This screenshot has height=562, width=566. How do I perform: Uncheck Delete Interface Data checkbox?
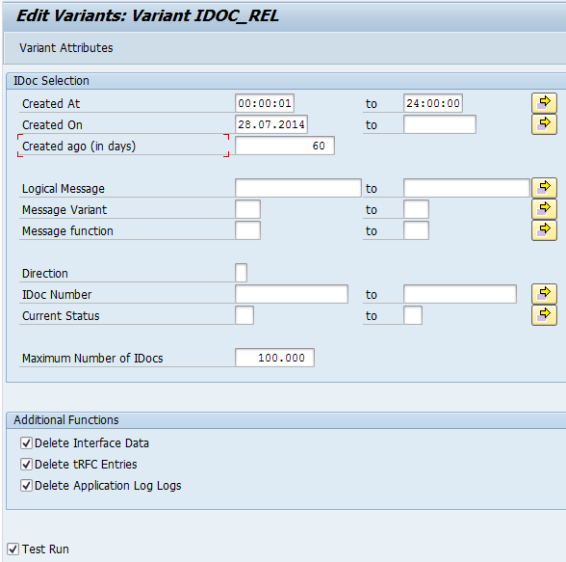26,443
